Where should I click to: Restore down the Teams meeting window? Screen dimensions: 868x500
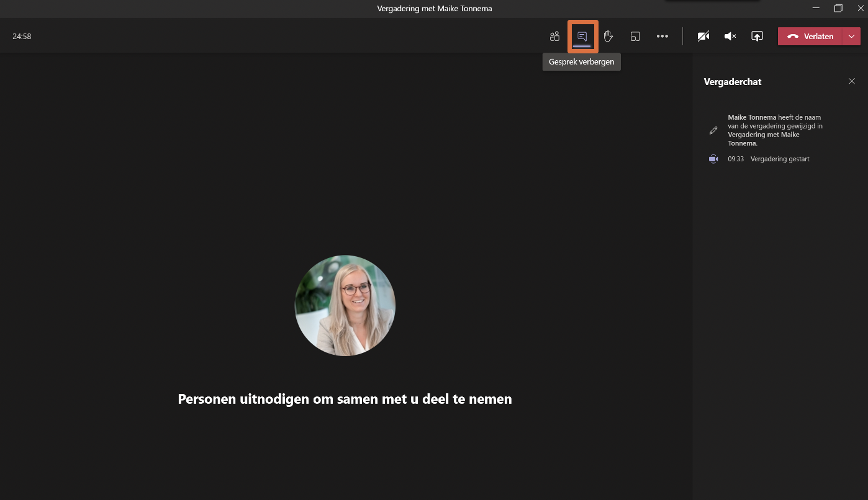838,8
